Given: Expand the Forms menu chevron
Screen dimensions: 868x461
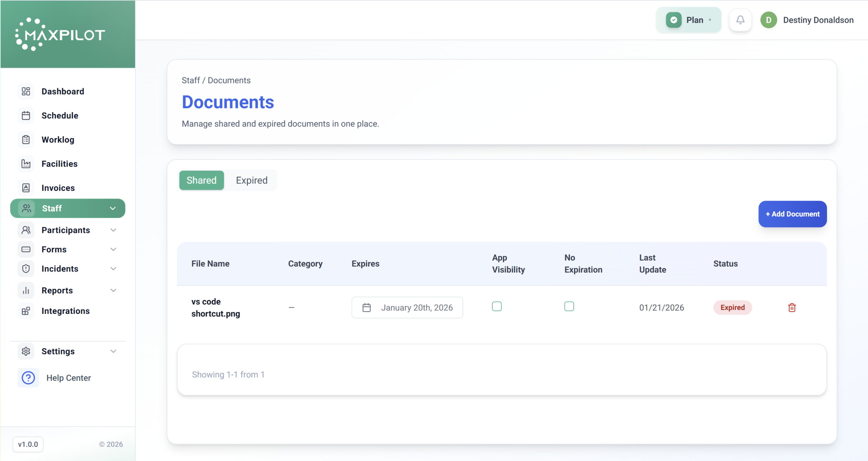Looking at the screenshot, I should point(113,249).
